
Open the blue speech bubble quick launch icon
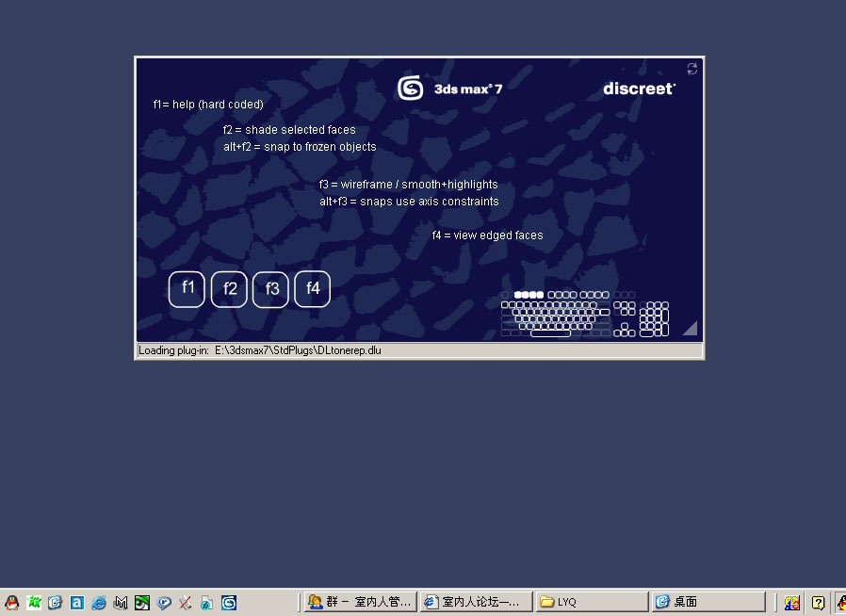tap(164, 602)
